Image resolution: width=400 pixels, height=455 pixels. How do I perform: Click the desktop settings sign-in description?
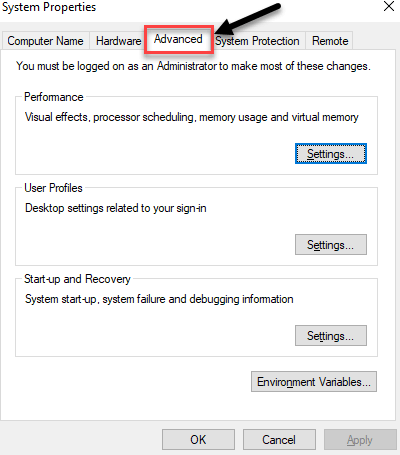point(116,208)
